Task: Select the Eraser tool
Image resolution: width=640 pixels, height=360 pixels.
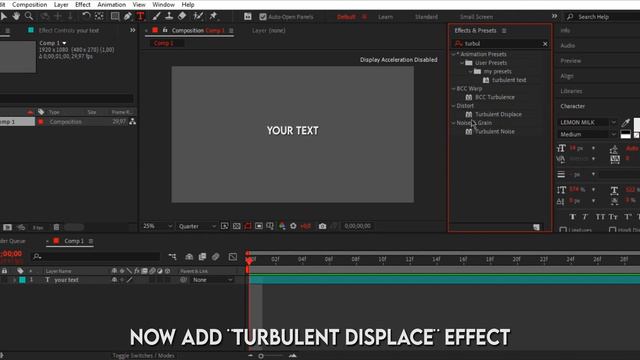Action: pyautogui.click(x=182, y=16)
